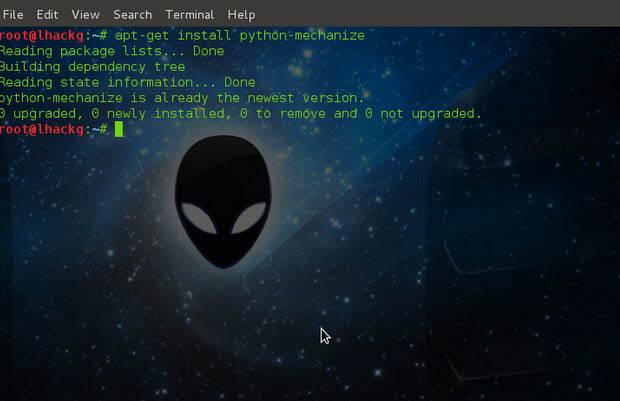The height and width of the screenshot is (401, 620).
Task: Open the Help menu
Action: point(241,15)
